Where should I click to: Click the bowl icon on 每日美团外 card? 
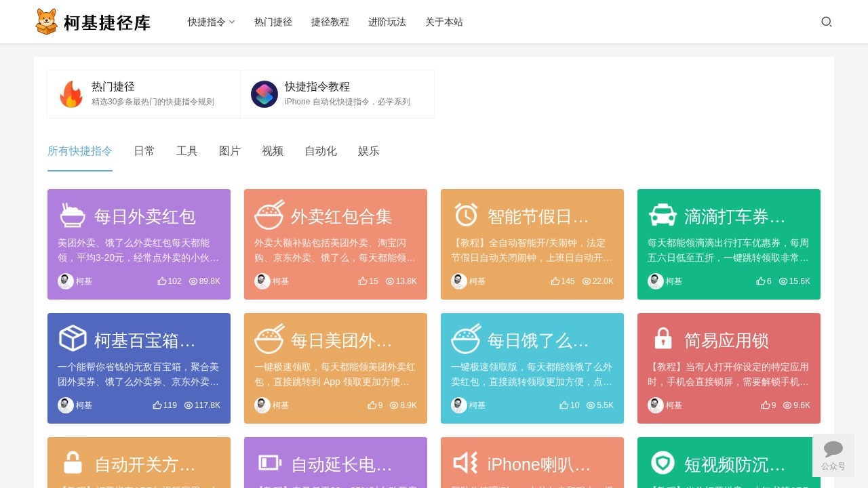(269, 339)
